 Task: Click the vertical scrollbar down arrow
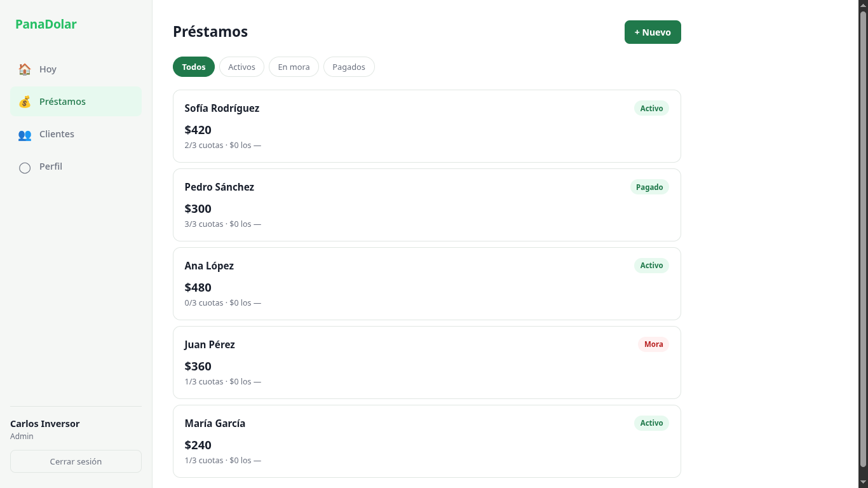click(x=863, y=482)
